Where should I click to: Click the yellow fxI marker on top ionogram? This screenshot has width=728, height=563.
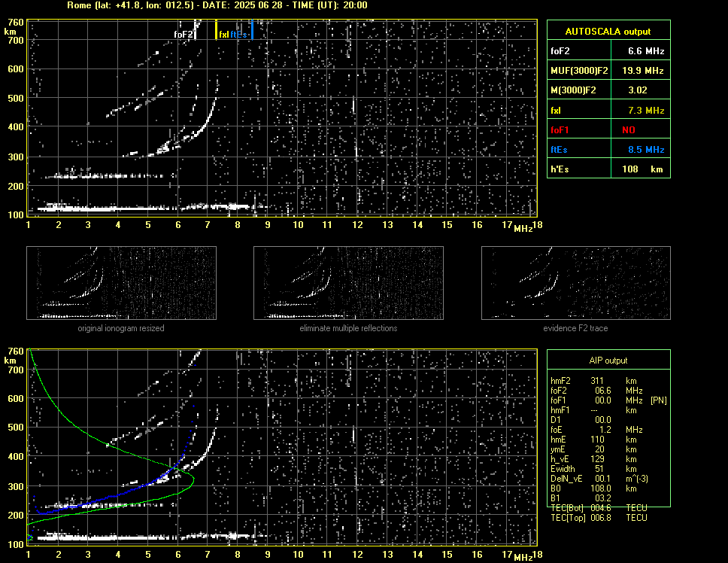(x=216, y=29)
